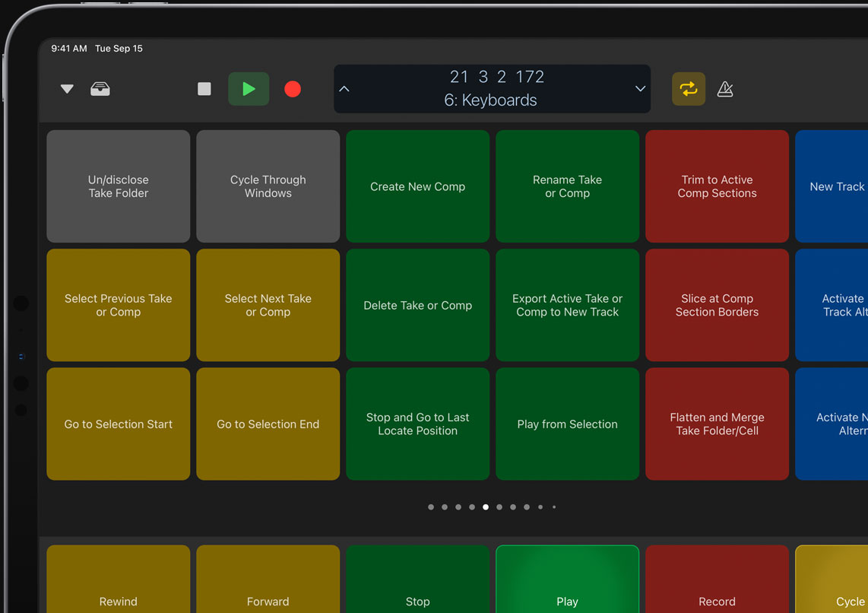This screenshot has height=613, width=868.
Task: Tap Export Active Take or Comp to New Track
Action: (x=568, y=305)
